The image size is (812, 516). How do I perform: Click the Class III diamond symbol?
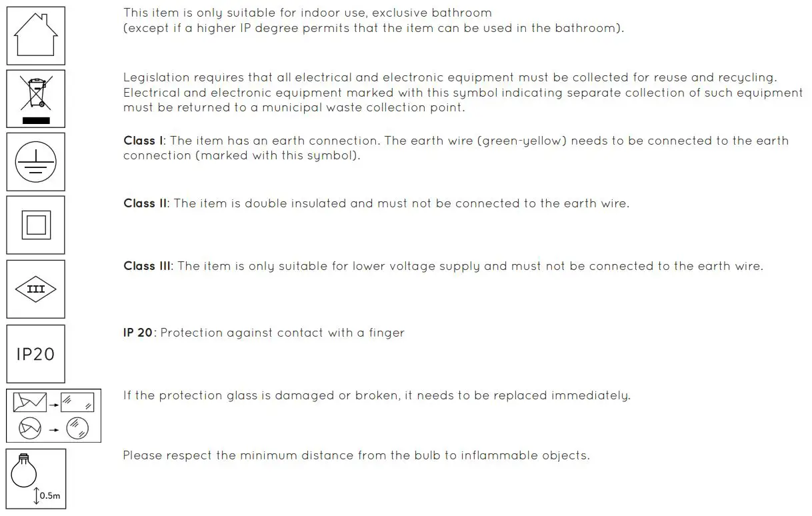(36, 289)
